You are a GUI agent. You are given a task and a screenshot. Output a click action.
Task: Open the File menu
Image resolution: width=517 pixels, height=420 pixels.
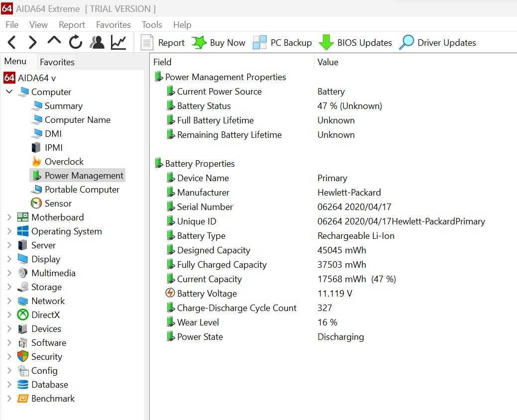click(12, 25)
